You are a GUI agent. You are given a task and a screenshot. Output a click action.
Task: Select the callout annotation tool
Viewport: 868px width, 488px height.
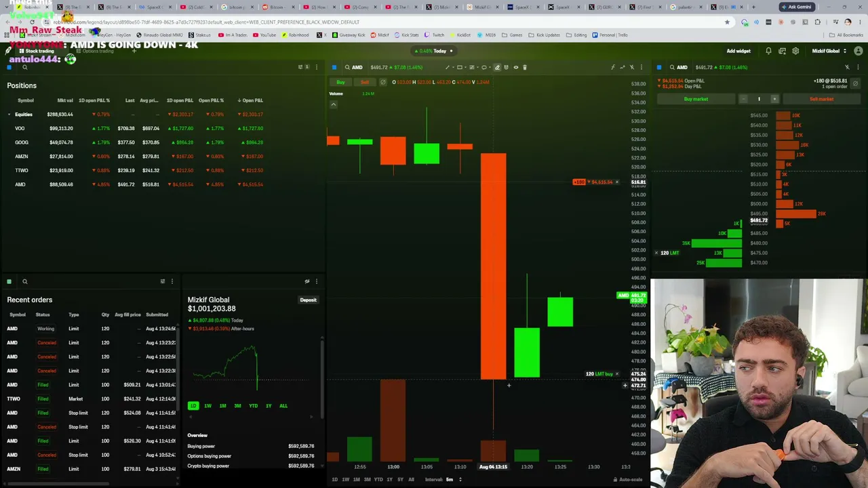tap(484, 67)
